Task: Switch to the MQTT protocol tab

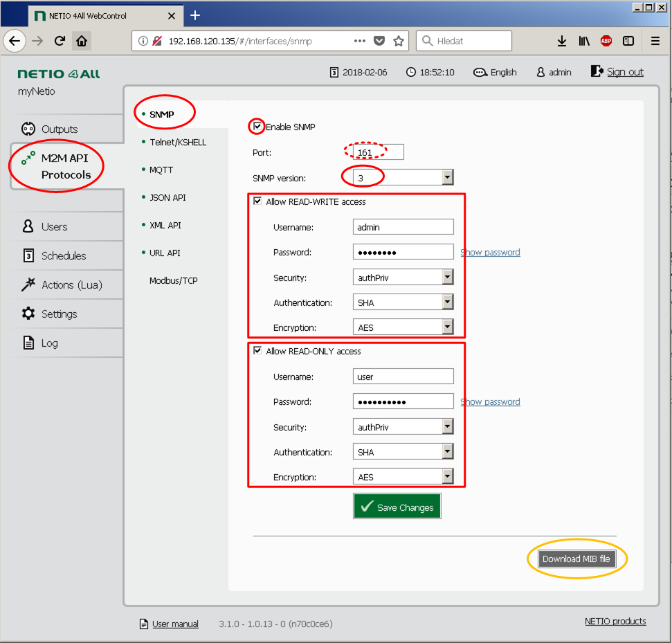Action: pyautogui.click(x=161, y=170)
